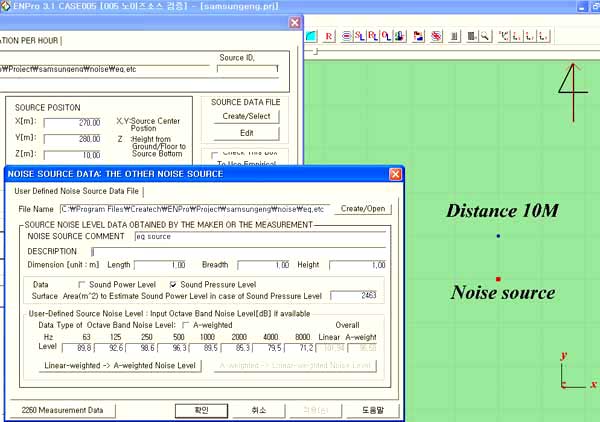Click the 250 Hz level field
The height and width of the screenshot is (422, 600).
tap(141, 348)
